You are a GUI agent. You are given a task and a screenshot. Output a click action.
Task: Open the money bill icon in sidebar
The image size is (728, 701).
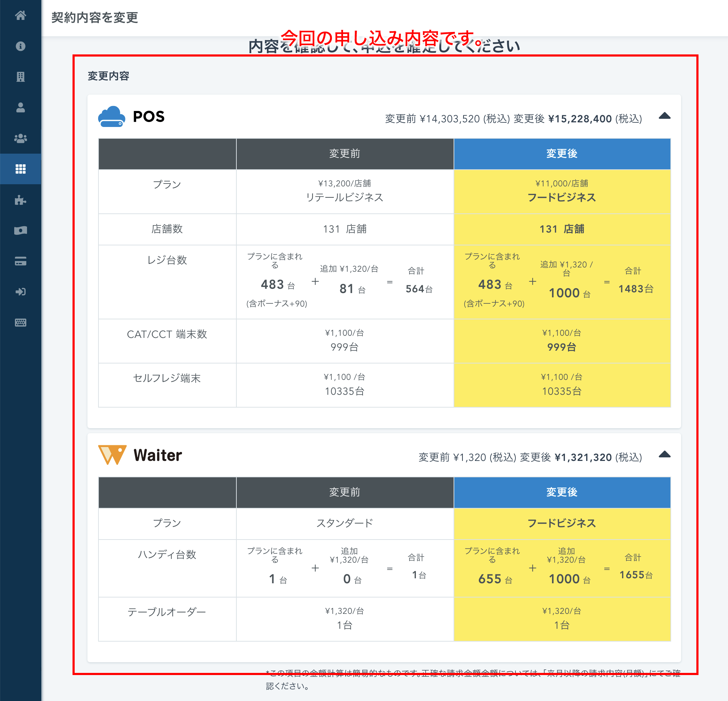20,231
